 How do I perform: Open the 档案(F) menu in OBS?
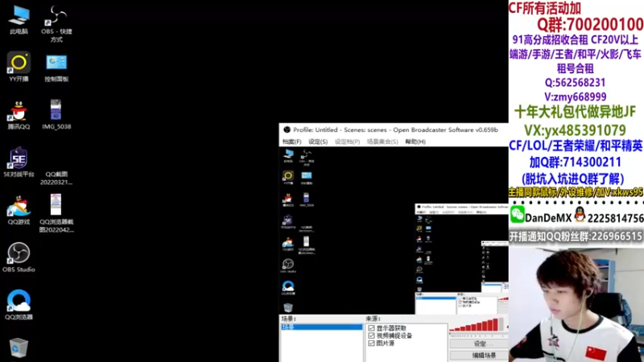click(291, 142)
